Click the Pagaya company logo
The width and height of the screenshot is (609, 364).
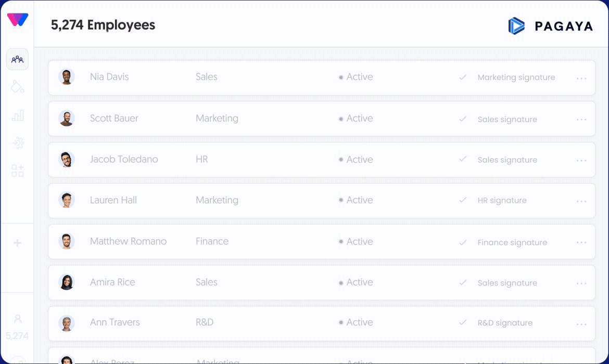(550, 26)
